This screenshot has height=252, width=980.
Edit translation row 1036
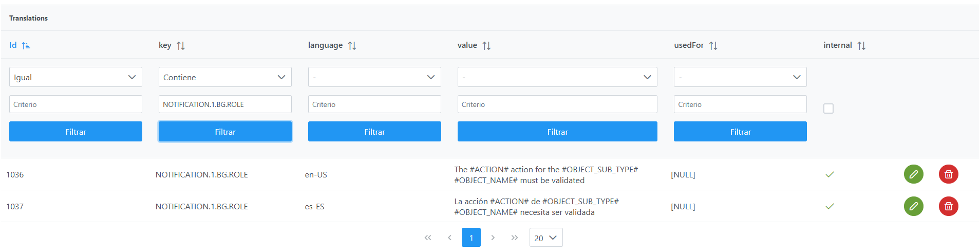pyautogui.click(x=913, y=174)
